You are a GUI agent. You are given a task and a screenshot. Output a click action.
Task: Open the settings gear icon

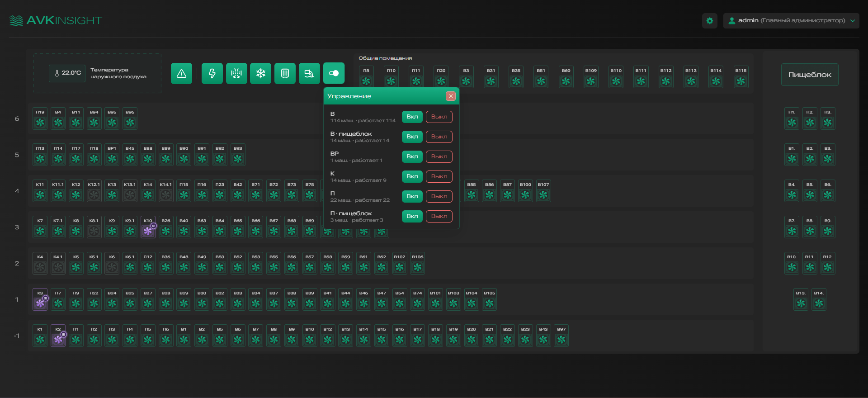pos(710,21)
